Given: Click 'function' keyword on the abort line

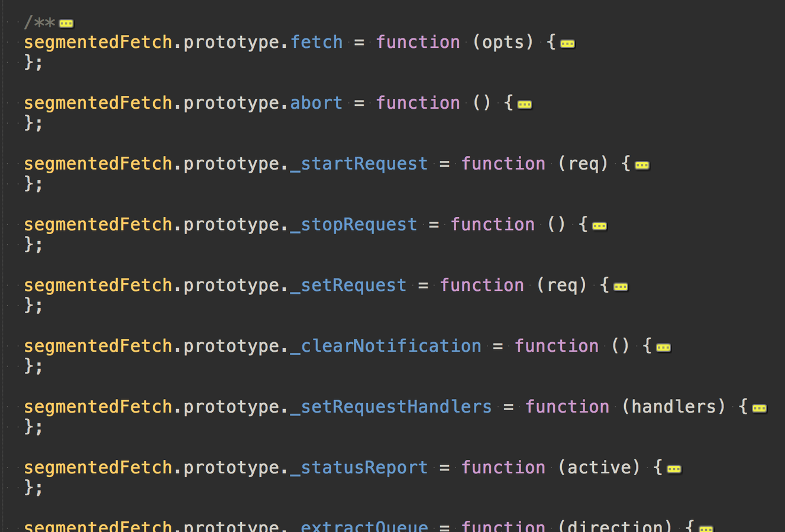Looking at the screenshot, I should point(418,103).
